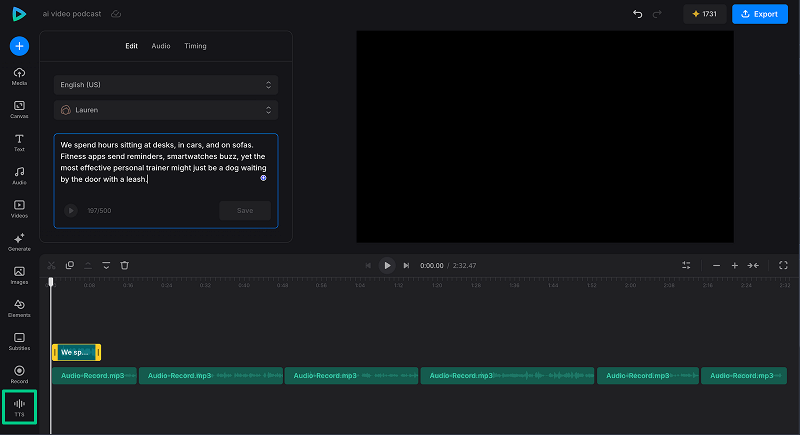Viewport: 800px width, 435px height.
Task: Fit timeline to screen width
Action: [753, 265]
